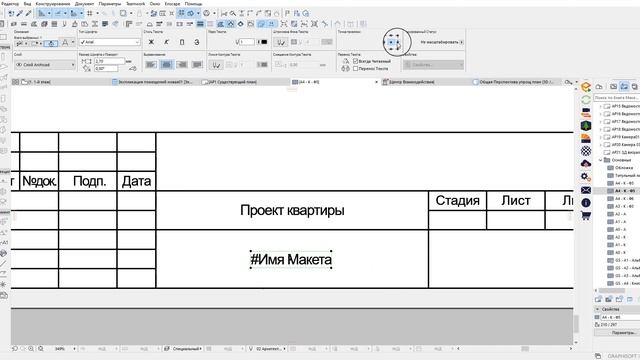Switch to Общая Перспектива tab
Screen dimensions: 640x360
[x=516, y=82]
